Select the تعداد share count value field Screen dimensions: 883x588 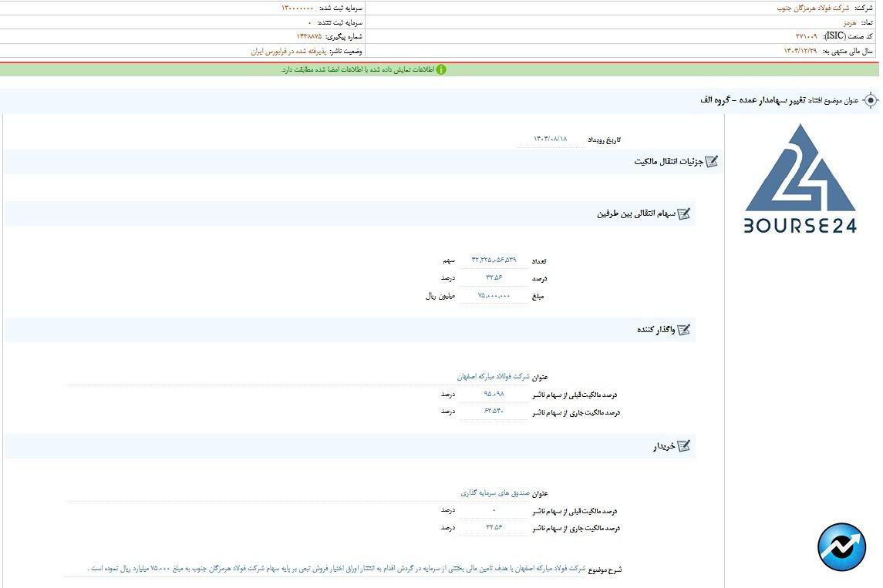(494, 260)
